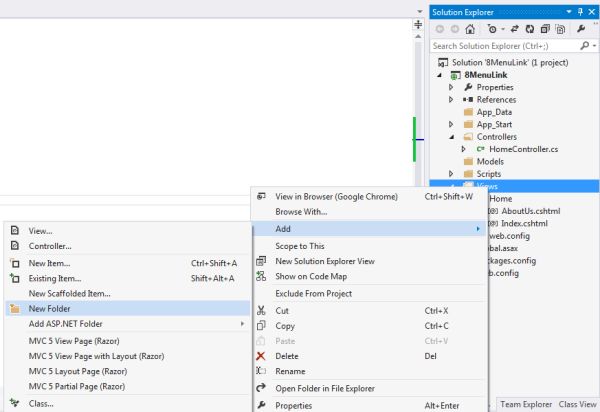Choose View... in the Add submenu
Viewport: 600px width, 412px height.
[x=127, y=231]
